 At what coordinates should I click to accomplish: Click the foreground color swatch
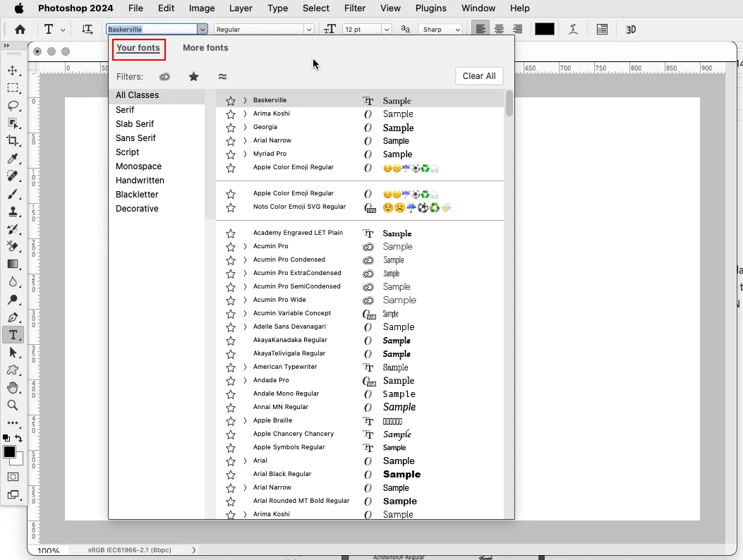point(9,452)
